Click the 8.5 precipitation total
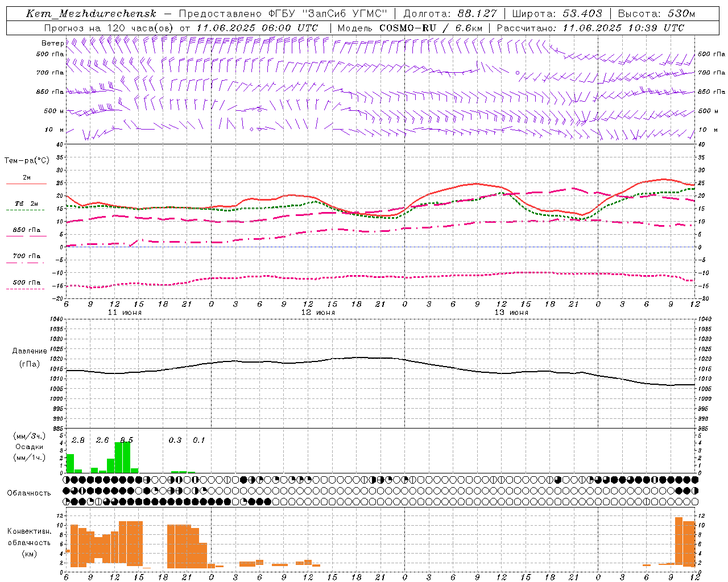This screenshot has height=582, width=728. (126, 440)
